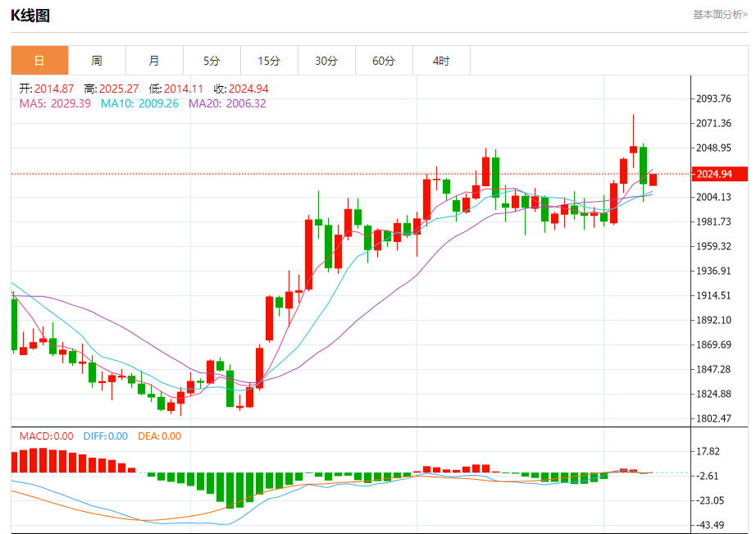Click the 1914.51 axis label

pyautogui.click(x=713, y=295)
